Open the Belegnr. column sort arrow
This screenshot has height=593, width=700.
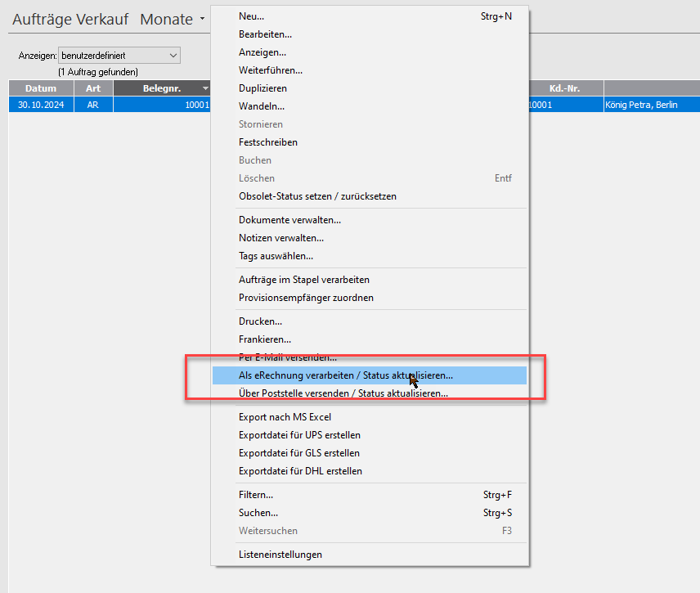click(x=205, y=88)
